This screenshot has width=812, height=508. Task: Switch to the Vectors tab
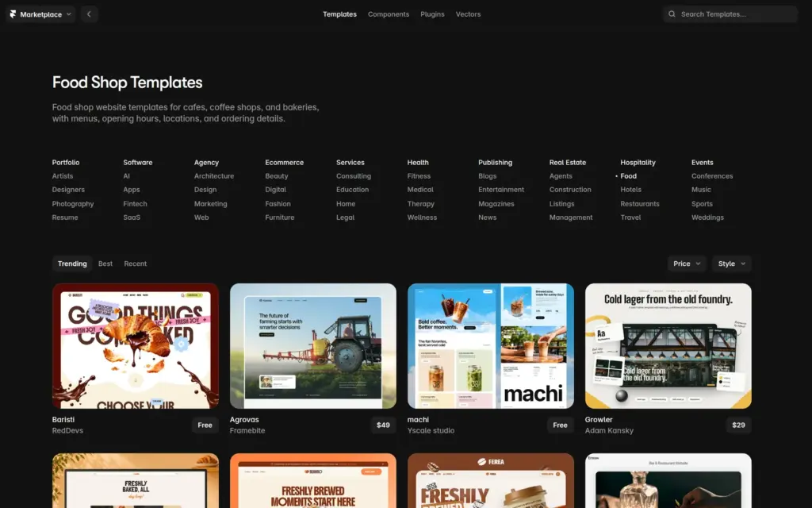point(468,14)
